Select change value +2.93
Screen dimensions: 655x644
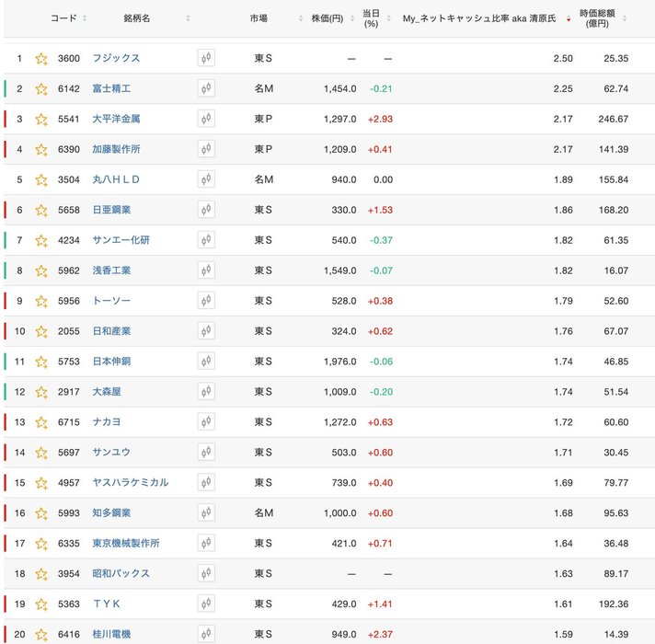point(380,119)
